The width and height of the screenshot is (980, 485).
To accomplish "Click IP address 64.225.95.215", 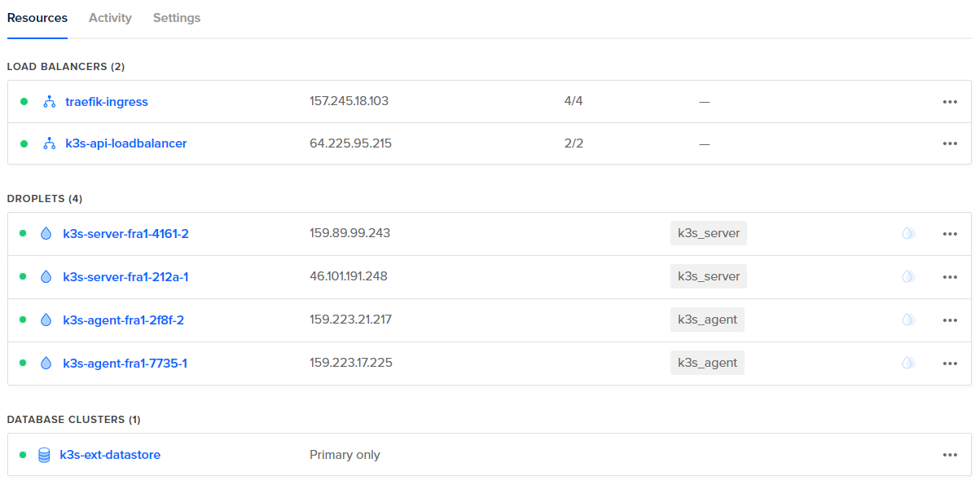I will tap(351, 143).
